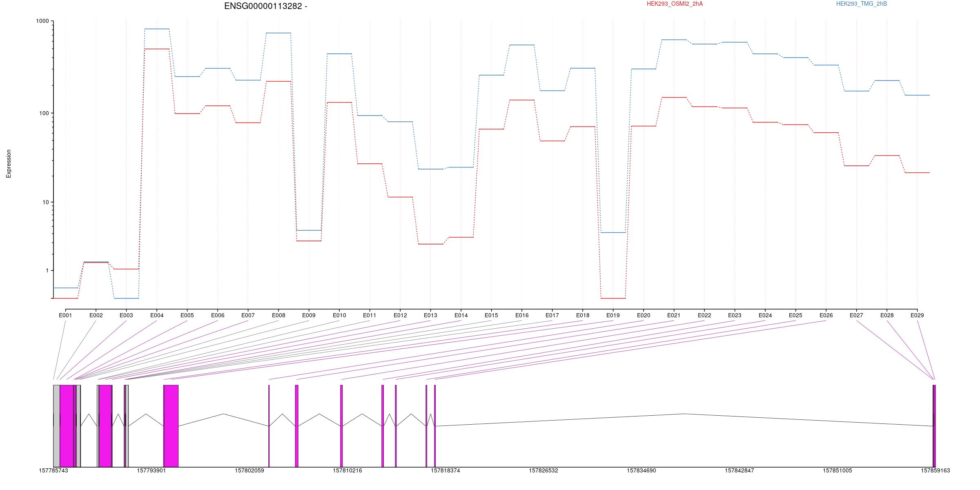
Task: Click the red expression segment above E021
Action: 674,97
